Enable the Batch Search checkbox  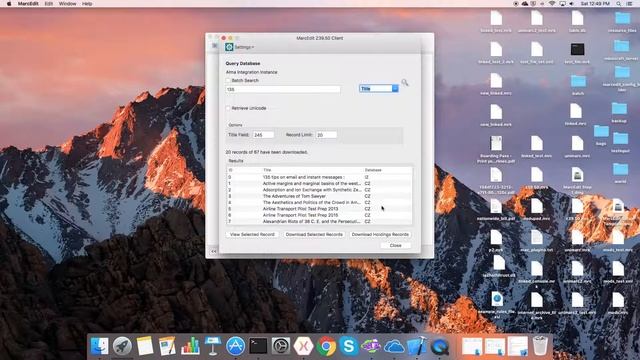pos(228,80)
